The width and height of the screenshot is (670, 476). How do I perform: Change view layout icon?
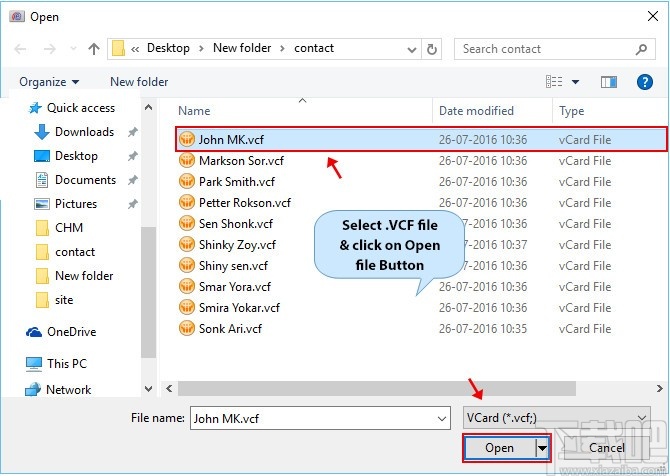554,81
